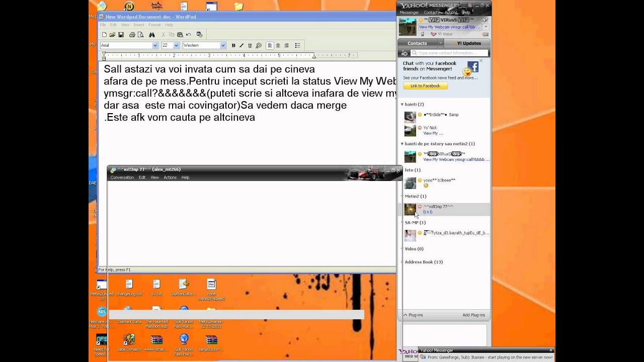Click the Copy icon in the WordPad toolbar
Image resolution: width=644 pixels, height=362 pixels.
(x=172, y=35)
